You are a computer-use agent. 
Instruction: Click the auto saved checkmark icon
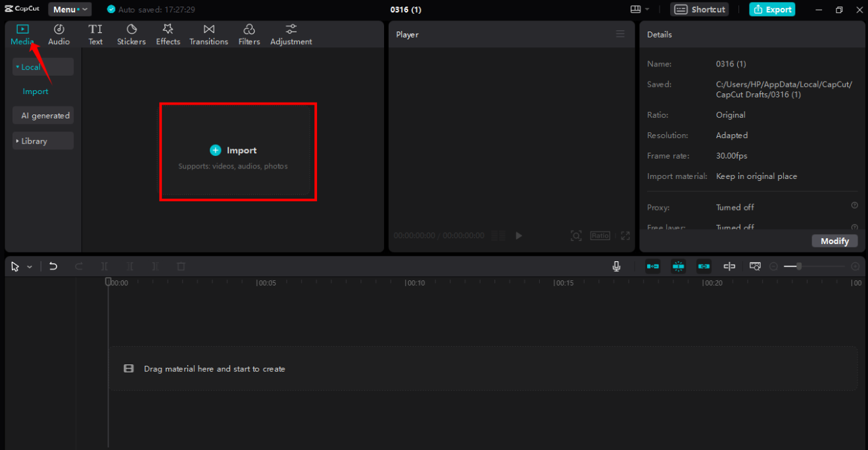coord(111,9)
